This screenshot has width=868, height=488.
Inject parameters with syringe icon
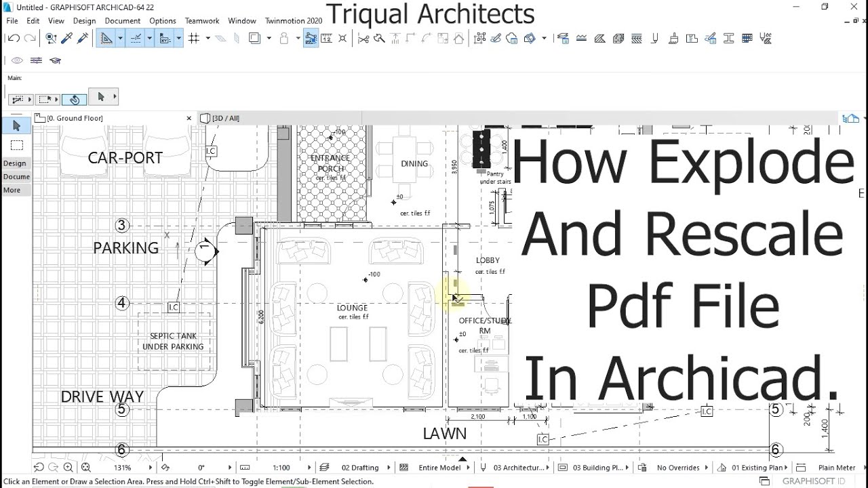[x=83, y=39]
